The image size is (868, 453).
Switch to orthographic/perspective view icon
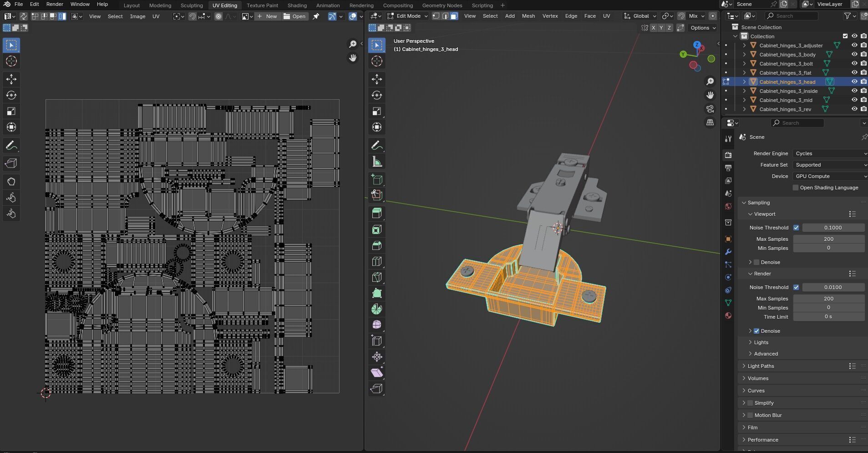click(710, 122)
